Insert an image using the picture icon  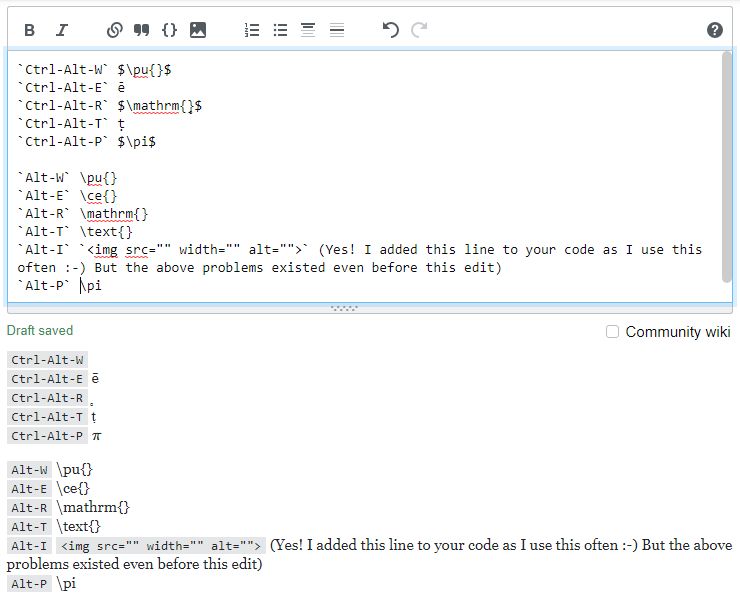coord(198,30)
